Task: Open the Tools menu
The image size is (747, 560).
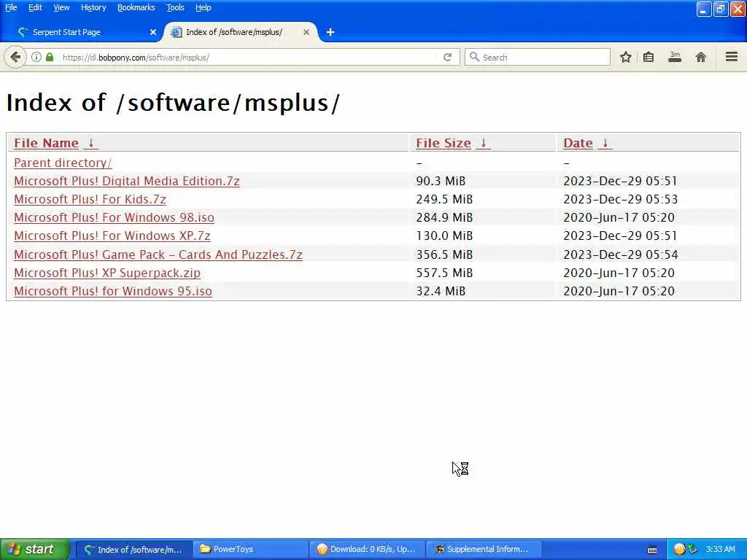Action: click(175, 7)
